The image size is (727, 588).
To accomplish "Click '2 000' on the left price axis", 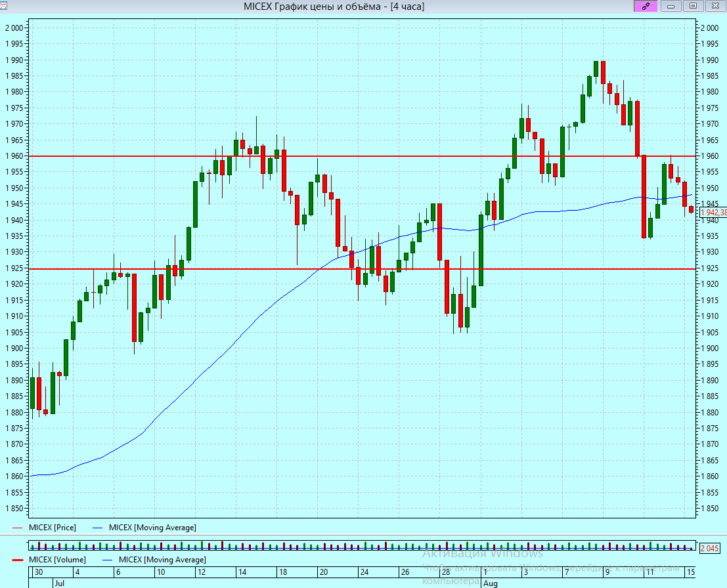I will point(14,28).
